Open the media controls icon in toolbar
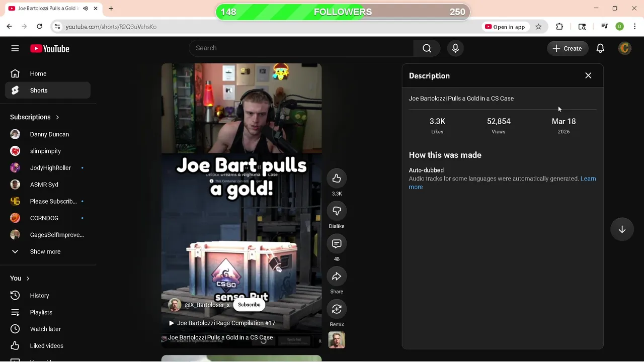 point(605,27)
